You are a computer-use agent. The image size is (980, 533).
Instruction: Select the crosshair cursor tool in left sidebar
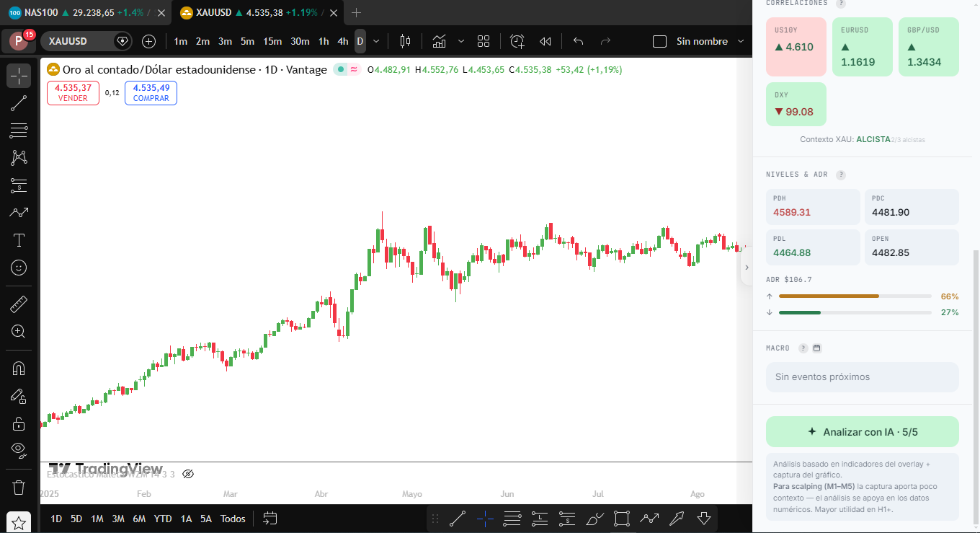pos(19,76)
